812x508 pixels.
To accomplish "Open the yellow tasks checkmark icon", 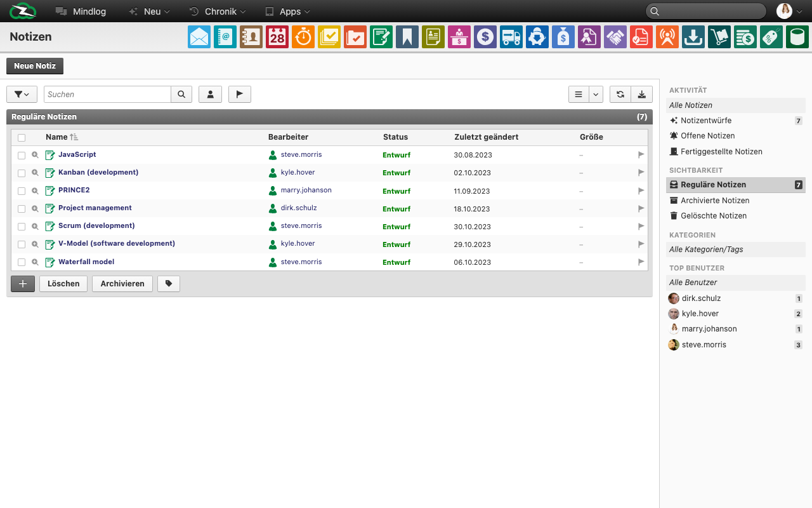I will point(329,37).
